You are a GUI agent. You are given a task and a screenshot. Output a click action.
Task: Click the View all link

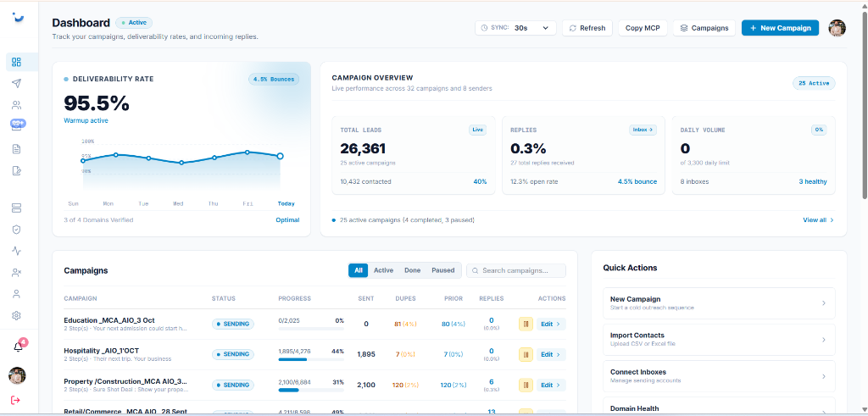(x=818, y=219)
